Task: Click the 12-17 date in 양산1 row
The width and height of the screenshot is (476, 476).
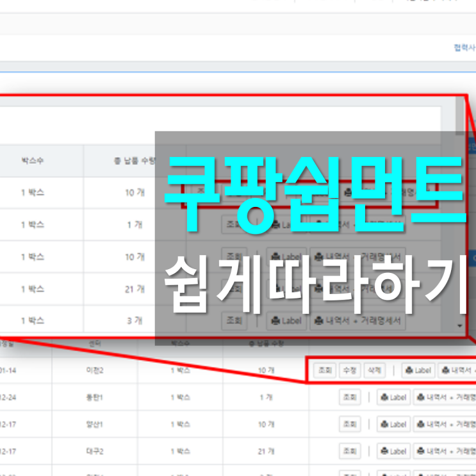Action: tap(8, 424)
